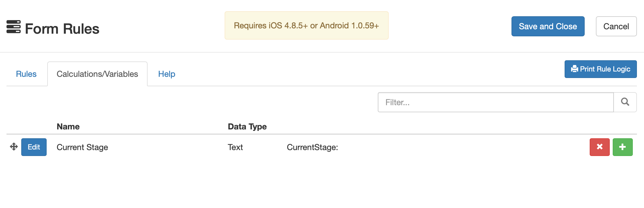Click the Form Rules stacked-bars icon

pyautogui.click(x=14, y=27)
